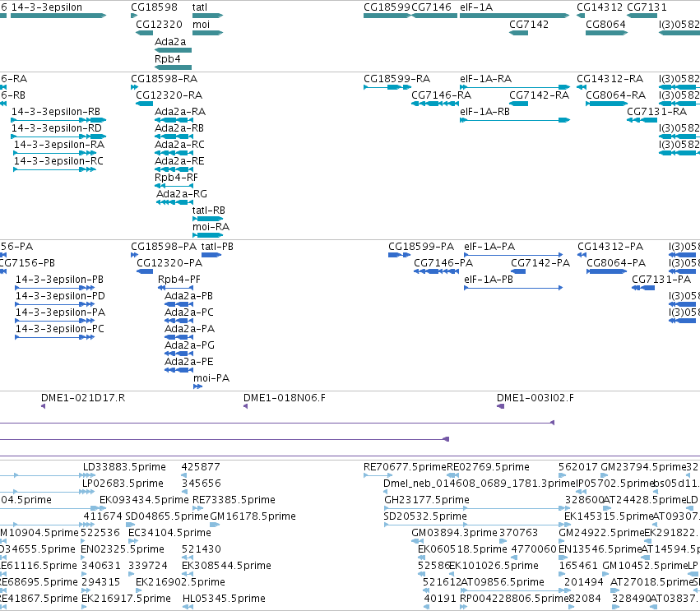Select protein label 14-3-3epsilon-PD
This screenshot has width=700, height=611.
click(60, 296)
